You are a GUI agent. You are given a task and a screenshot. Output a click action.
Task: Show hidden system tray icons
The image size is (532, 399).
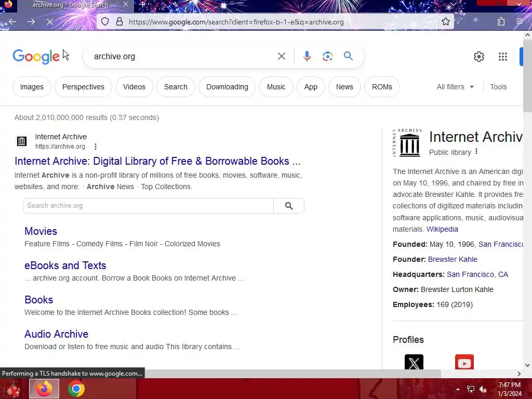coord(458,389)
